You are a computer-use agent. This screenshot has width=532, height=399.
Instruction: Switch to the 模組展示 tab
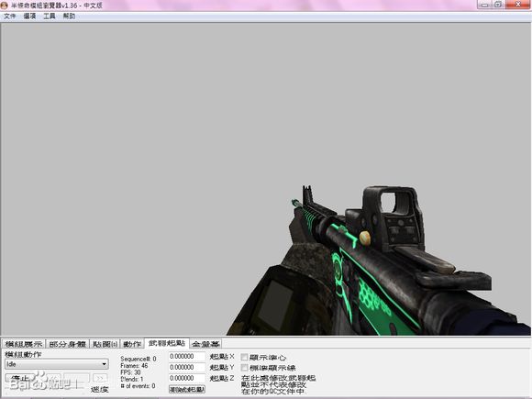24,344
